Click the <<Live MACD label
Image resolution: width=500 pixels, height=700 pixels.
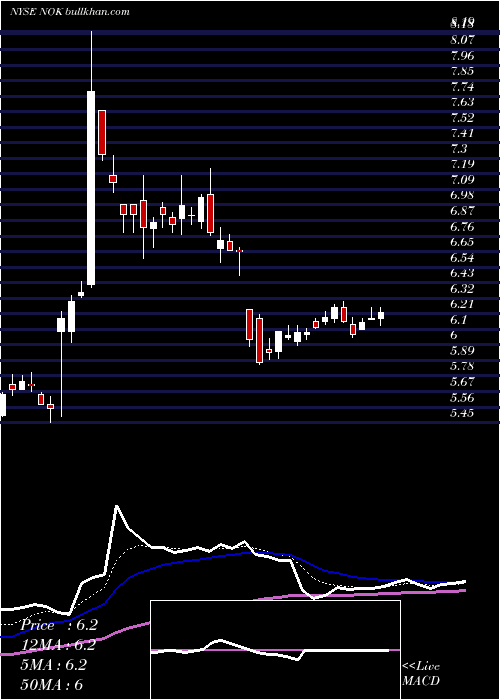(x=421, y=673)
